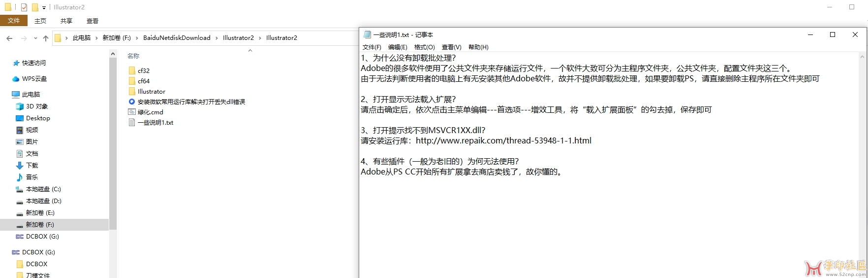Expand chevron after BaiduNetdiskDownload in address bar
The height and width of the screenshot is (278, 868).
(x=217, y=38)
